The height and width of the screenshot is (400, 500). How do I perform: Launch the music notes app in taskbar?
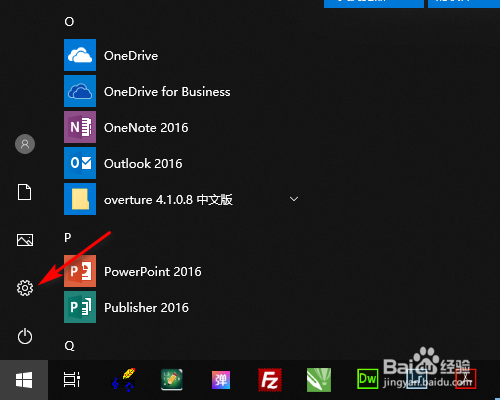pos(123,380)
